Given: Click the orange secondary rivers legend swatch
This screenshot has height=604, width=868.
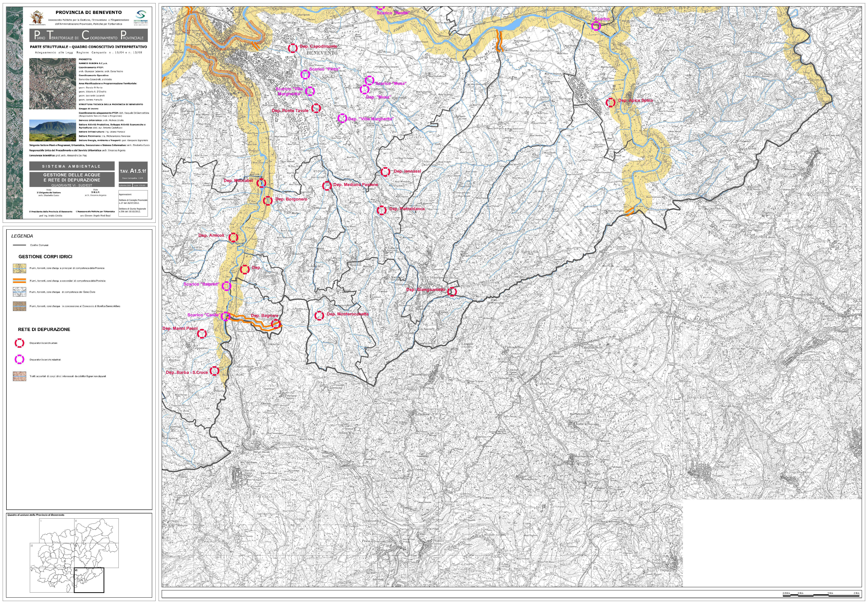Looking at the screenshot, I should point(20,281).
